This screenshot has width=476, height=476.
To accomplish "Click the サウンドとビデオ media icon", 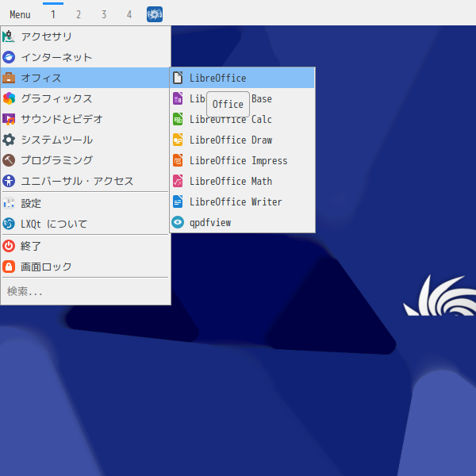I will tap(9, 119).
